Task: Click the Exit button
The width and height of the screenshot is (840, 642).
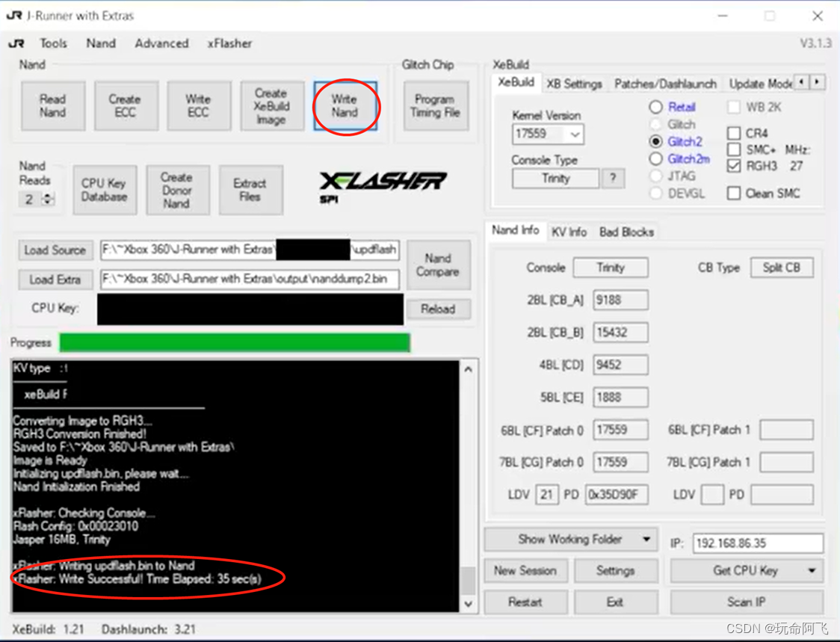Action: (616, 602)
